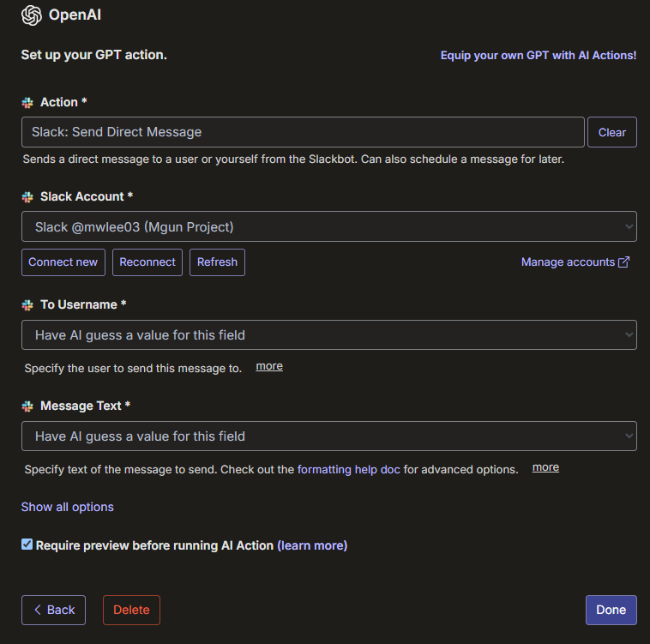Click the Refresh button
Image resolution: width=650 pixels, height=644 pixels.
(x=217, y=262)
